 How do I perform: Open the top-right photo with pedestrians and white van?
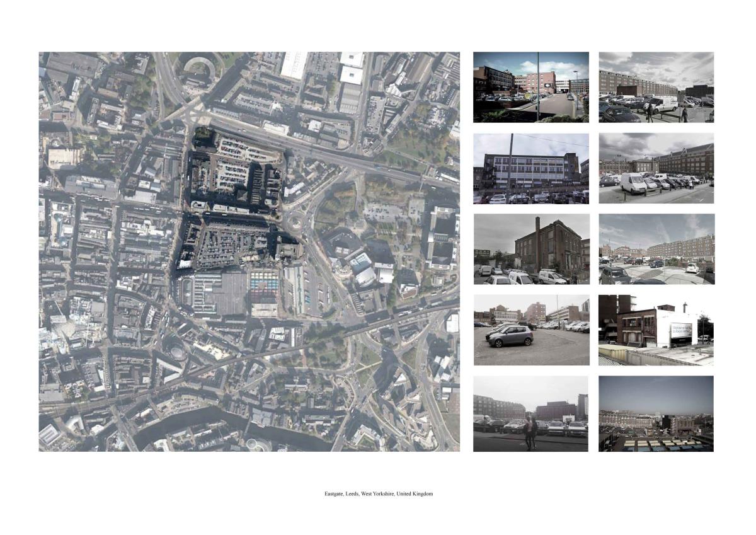click(656, 87)
